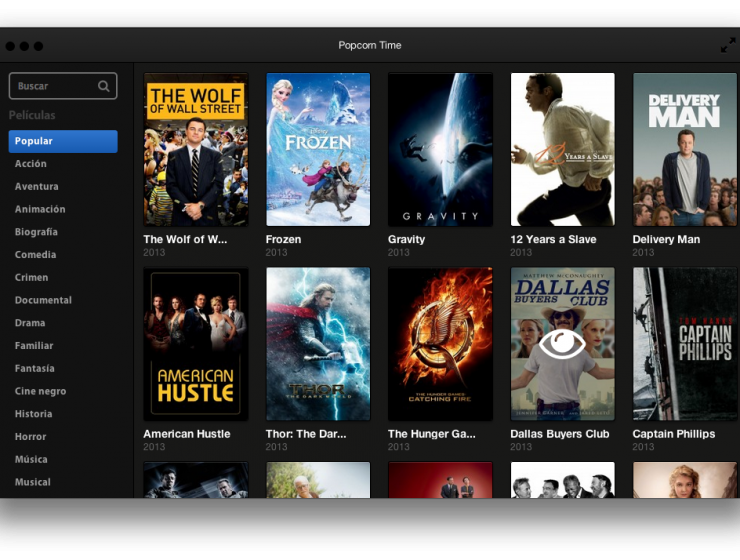Image resolution: width=740 pixels, height=560 pixels.
Task: Click the magnifying glass search icon
Action: [104, 87]
